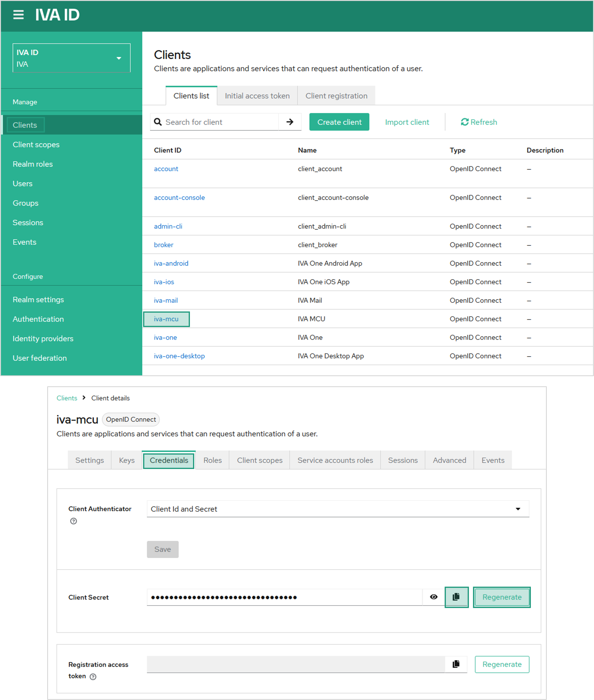Click the Create client button
594x700 pixels.
339,122
